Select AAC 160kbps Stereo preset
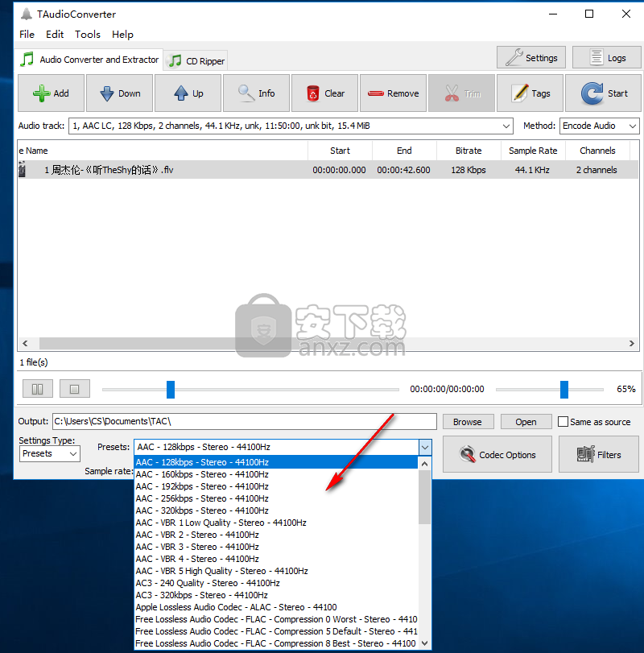 275,474
